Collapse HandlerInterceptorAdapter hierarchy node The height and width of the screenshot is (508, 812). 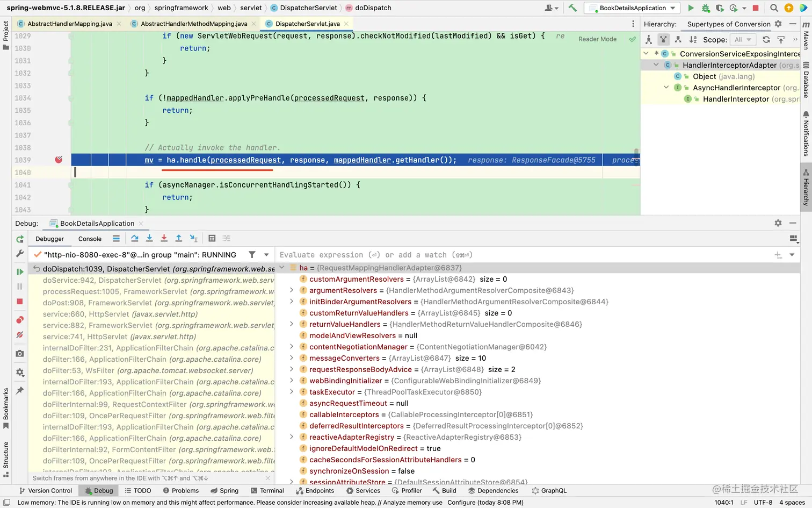pos(656,65)
